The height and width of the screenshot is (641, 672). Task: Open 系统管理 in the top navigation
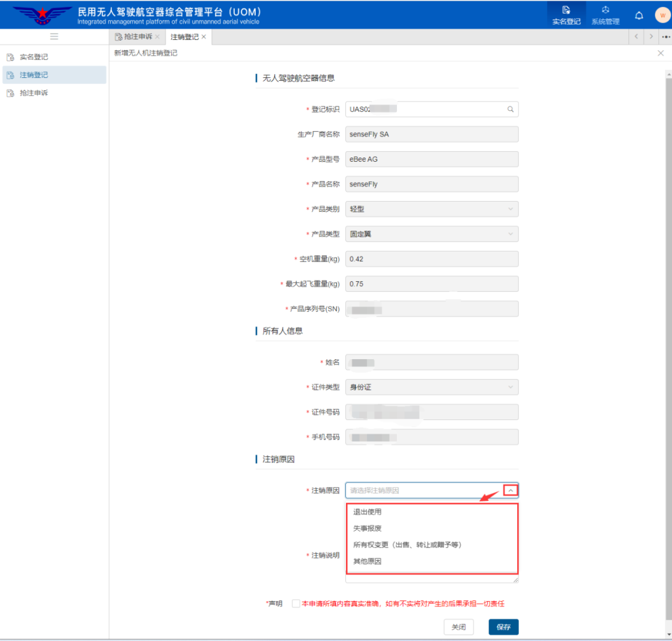605,15
